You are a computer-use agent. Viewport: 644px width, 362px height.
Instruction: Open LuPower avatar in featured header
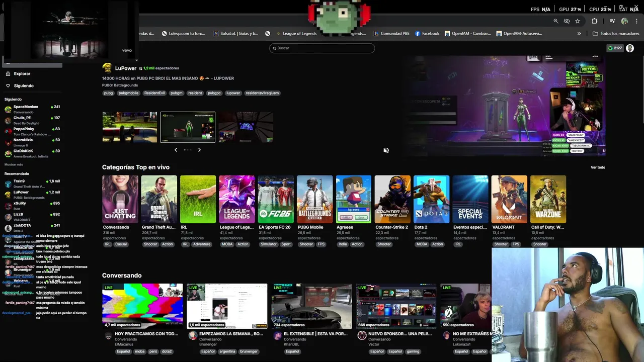click(107, 68)
